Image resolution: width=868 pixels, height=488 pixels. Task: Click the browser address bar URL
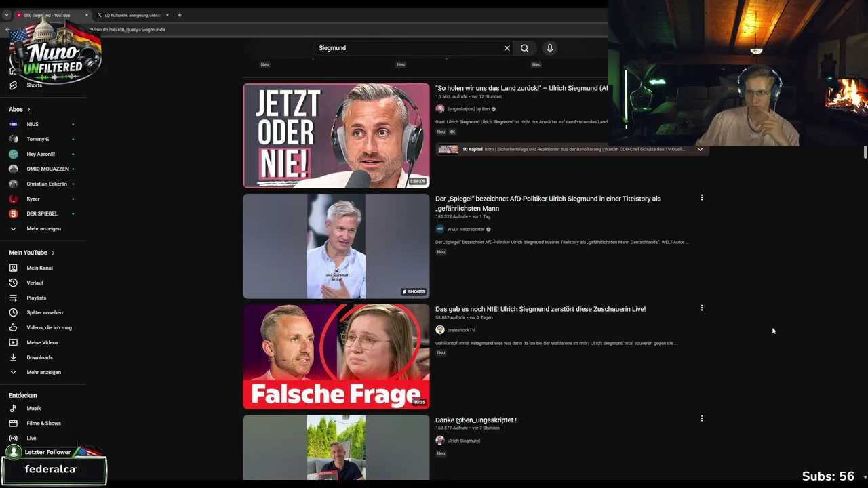pos(129,30)
